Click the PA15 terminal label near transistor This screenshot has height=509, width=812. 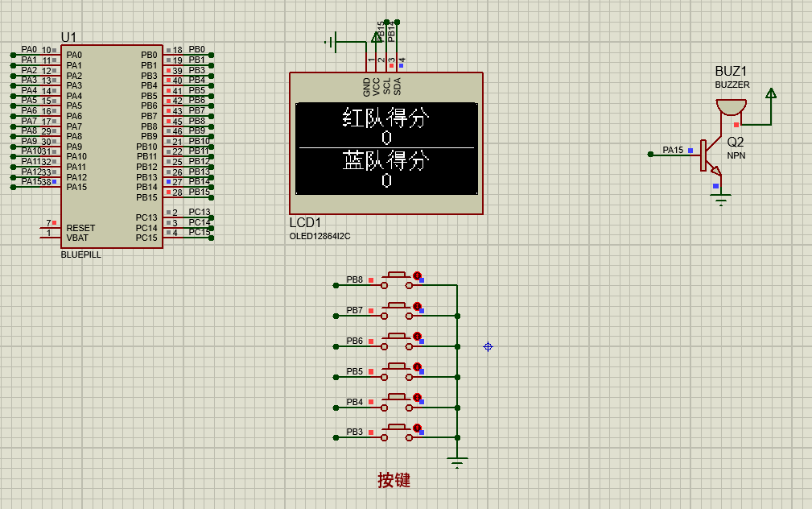[x=672, y=150]
